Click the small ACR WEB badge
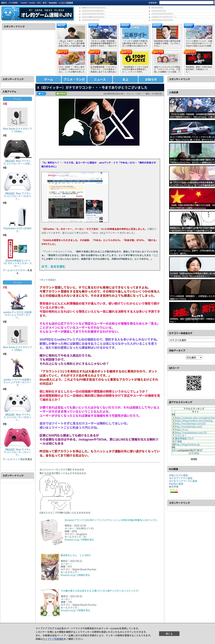The image size is (215, 644). (194, 459)
